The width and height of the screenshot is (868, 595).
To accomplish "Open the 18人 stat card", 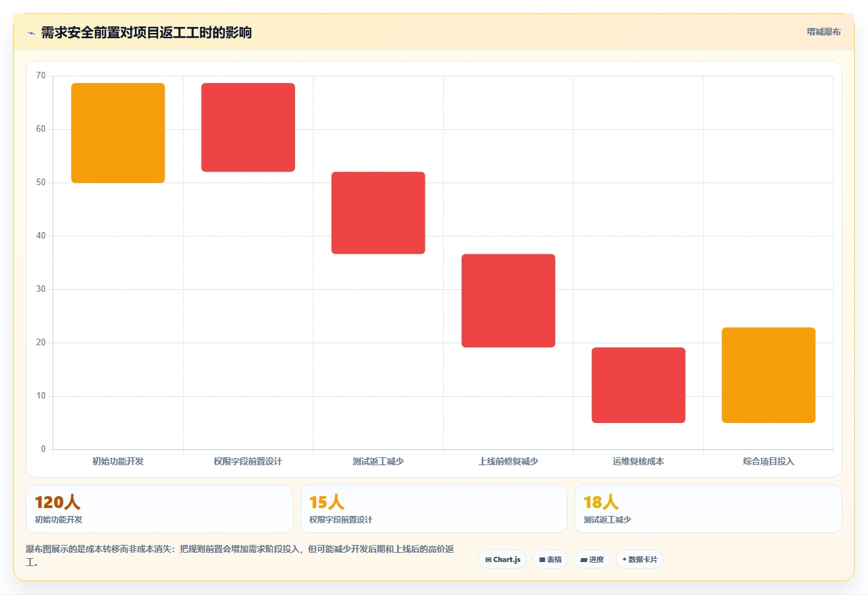I will (708, 509).
